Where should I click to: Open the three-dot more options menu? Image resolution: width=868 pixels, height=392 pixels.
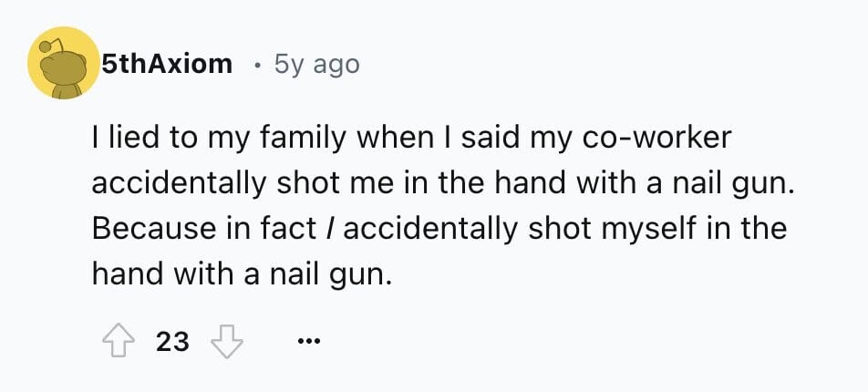click(x=308, y=342)
